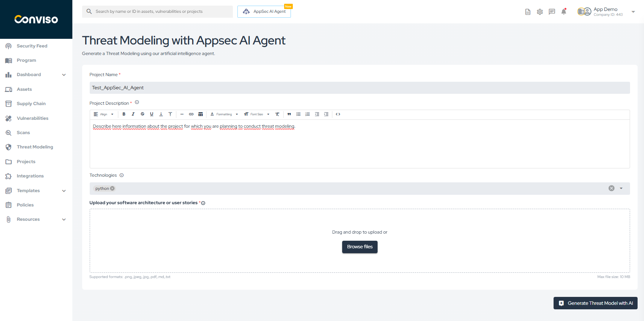Click Generate Threat Model with AI

(x=595, y=303)
